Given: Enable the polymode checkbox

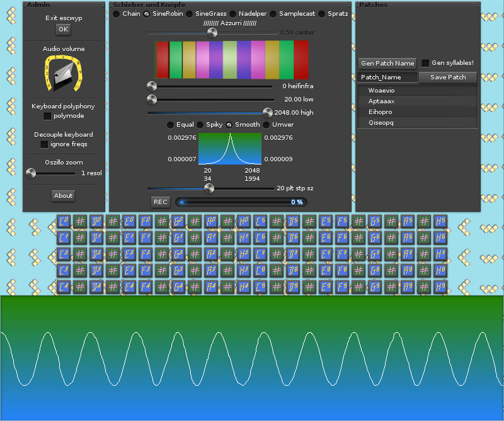Looking at the screenshot, I should point(47,116).
